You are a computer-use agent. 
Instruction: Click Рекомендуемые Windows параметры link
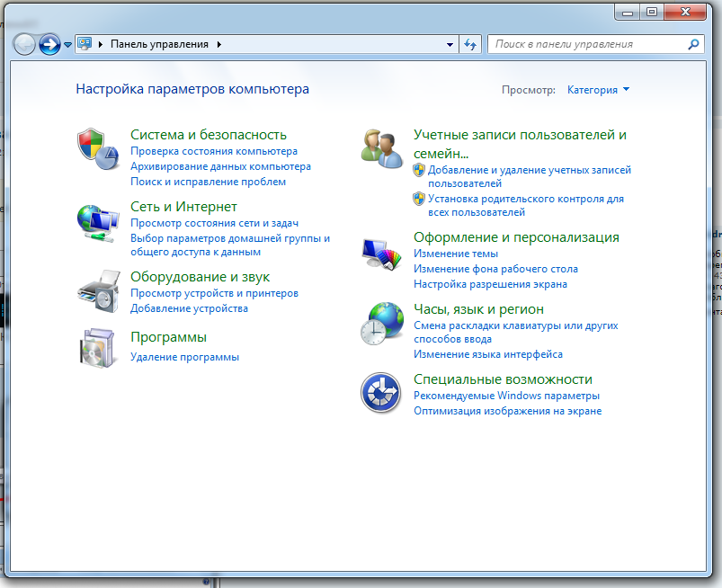coord(506,396)
